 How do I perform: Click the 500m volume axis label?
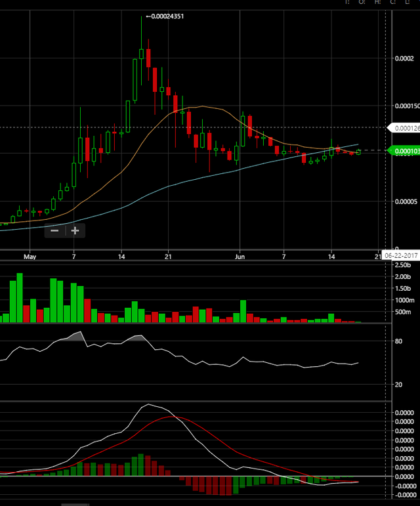pyautogui.click(x=403, y=312)
